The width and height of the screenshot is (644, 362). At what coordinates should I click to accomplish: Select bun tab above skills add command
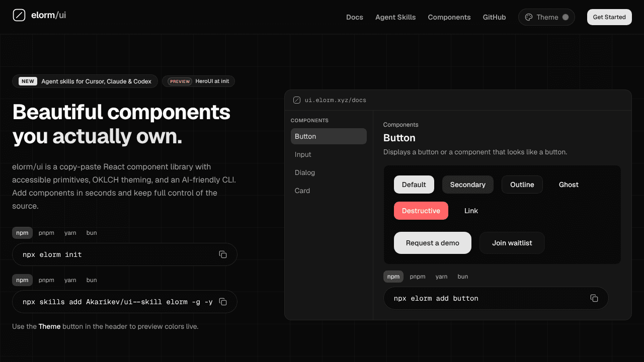pyautogui.click(x=92, y=280)
